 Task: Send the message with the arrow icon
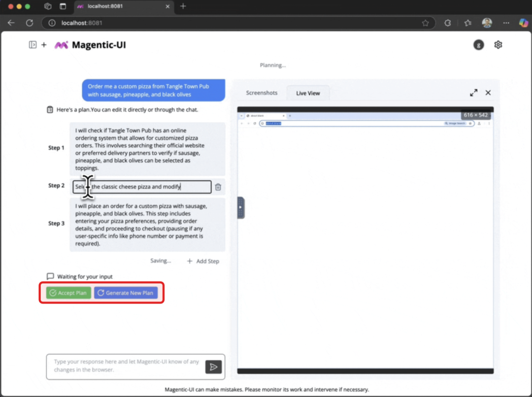pos(213,367)
